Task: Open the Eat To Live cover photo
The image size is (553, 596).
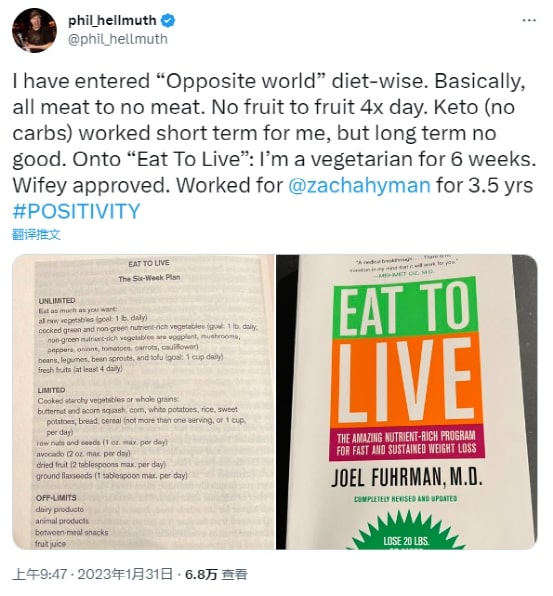Action: (407, 402)
